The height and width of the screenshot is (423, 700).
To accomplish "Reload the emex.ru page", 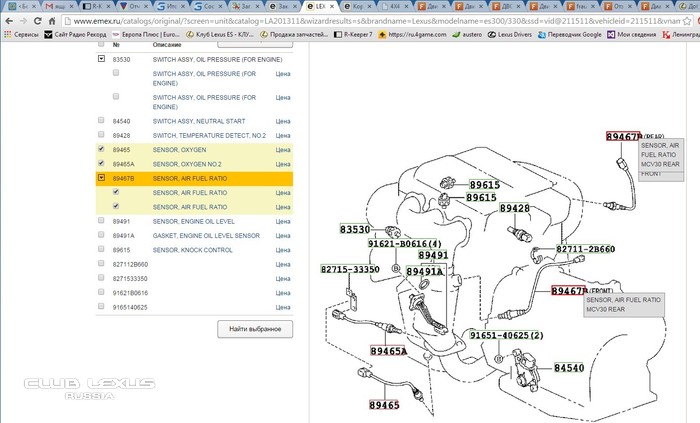I will [x=38, y=21].
